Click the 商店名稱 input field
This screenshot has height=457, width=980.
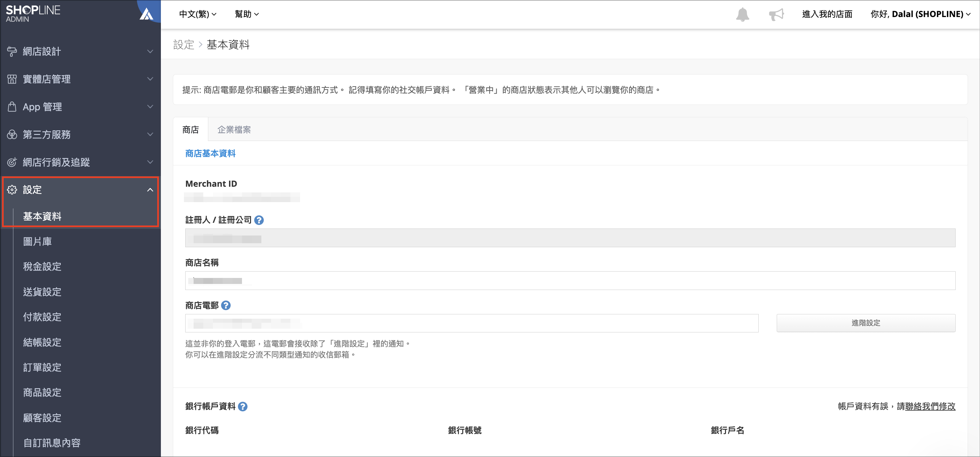(570, 281)
